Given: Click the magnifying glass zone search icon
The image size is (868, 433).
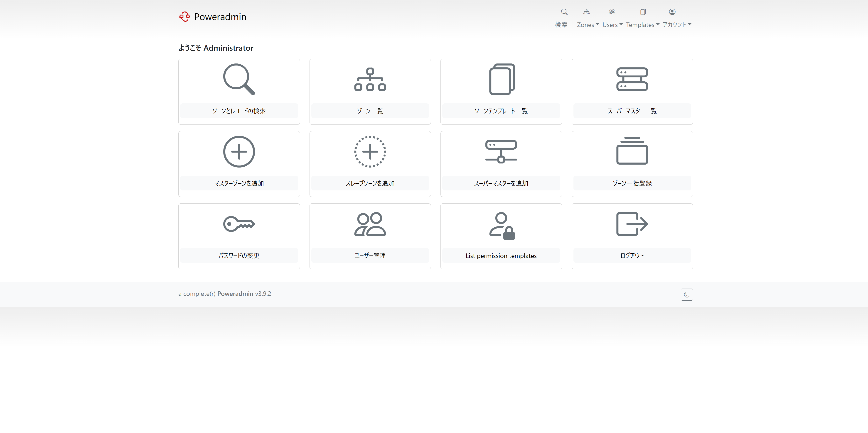Looking at the screenshot, I should 239,80.
